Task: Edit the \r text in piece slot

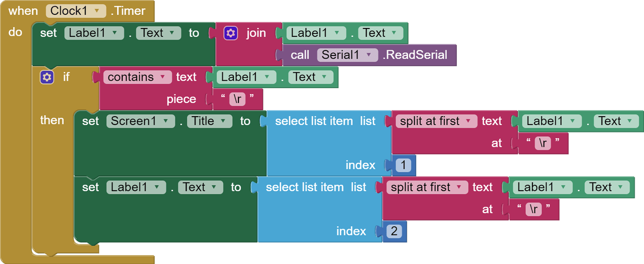Action: coord(237,99)
